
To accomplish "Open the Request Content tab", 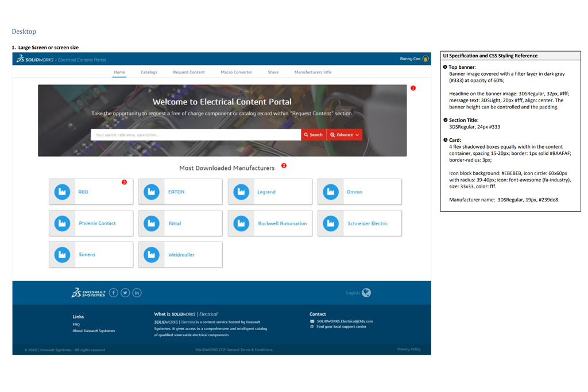I will [188, 72].
